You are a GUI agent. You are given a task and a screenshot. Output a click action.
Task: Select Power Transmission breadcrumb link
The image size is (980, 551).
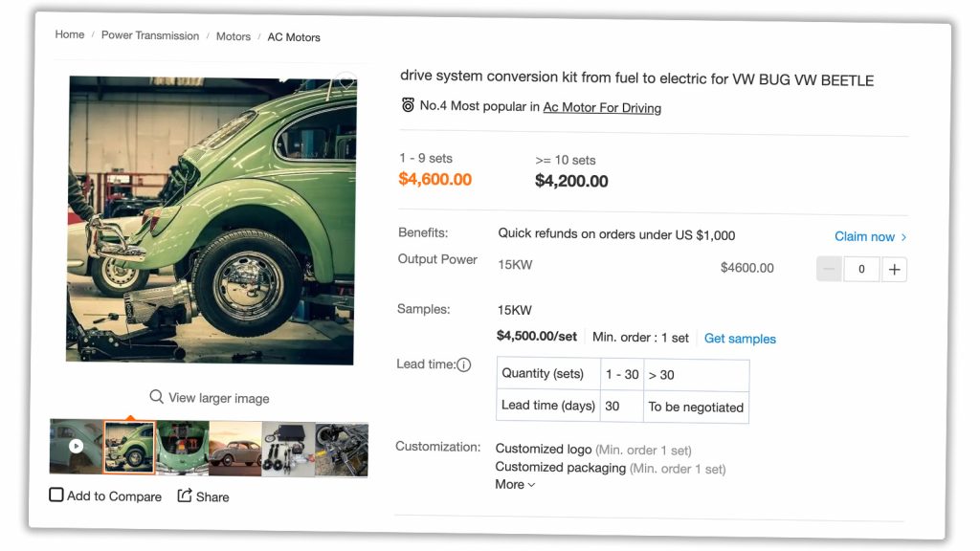149,35
